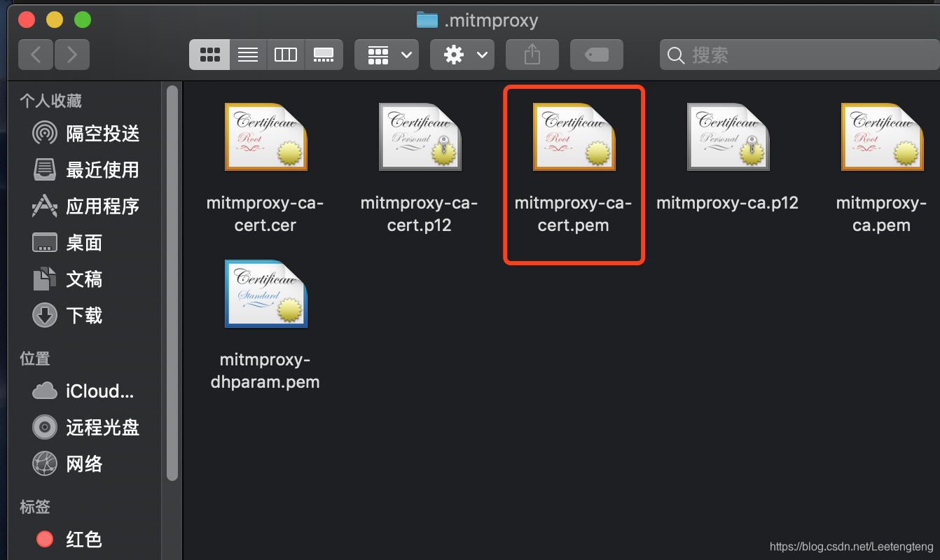Switch to icon view
Image resolution: width=940 pixels, height=560 pixels.
click(x=209, y=55)
